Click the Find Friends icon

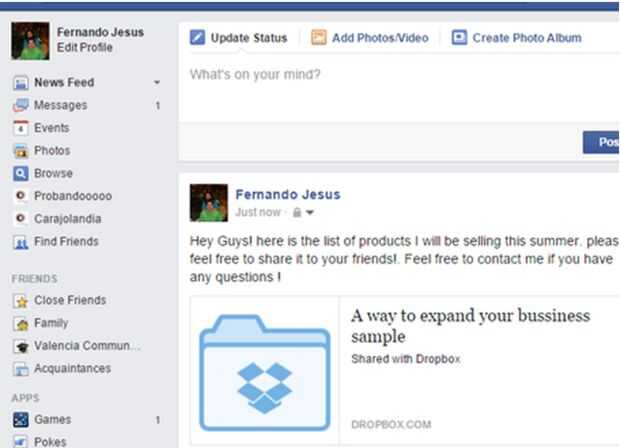(20, 242)
